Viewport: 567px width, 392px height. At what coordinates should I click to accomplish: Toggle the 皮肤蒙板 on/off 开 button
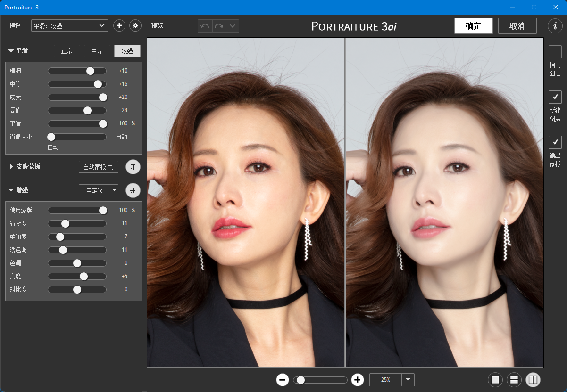(133, 167)
